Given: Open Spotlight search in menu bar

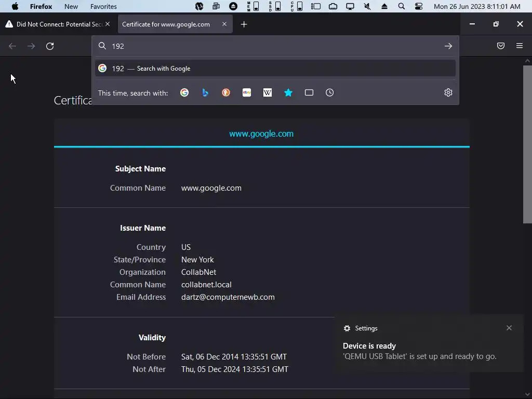Looking at the screenshot, I should (x=402, y=6).
